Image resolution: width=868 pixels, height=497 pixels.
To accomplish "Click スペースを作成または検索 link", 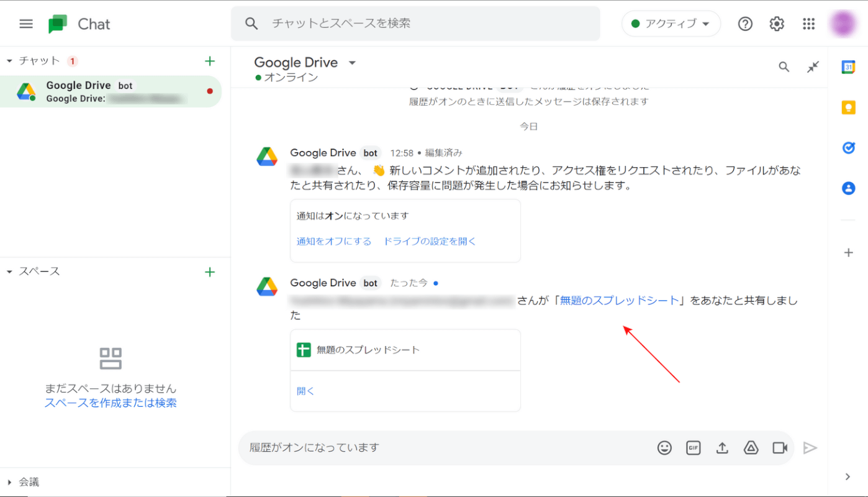I will [111, 403].
